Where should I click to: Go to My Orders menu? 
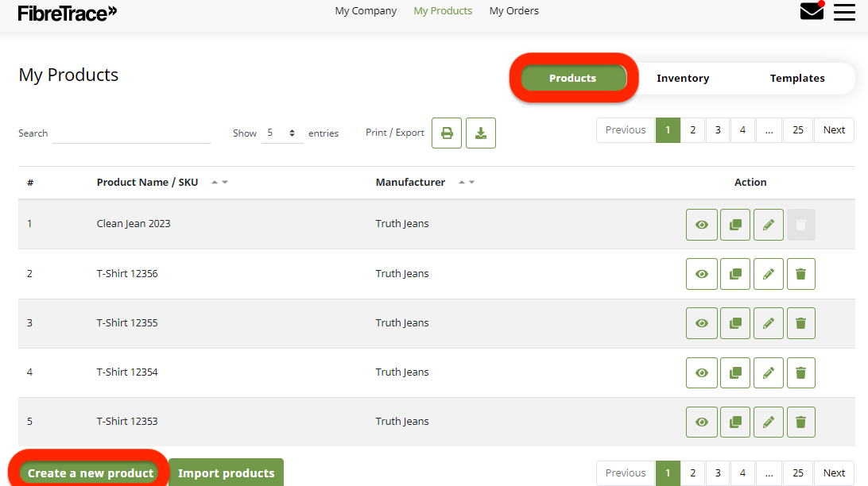[513, 11]
